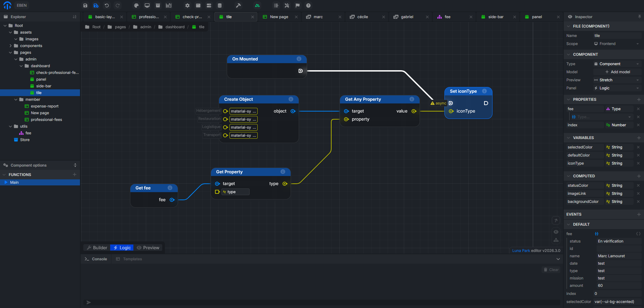644x308 pixels.
Task: Click the green Nuxt mountain icon
Action: (x=257, y=5)
